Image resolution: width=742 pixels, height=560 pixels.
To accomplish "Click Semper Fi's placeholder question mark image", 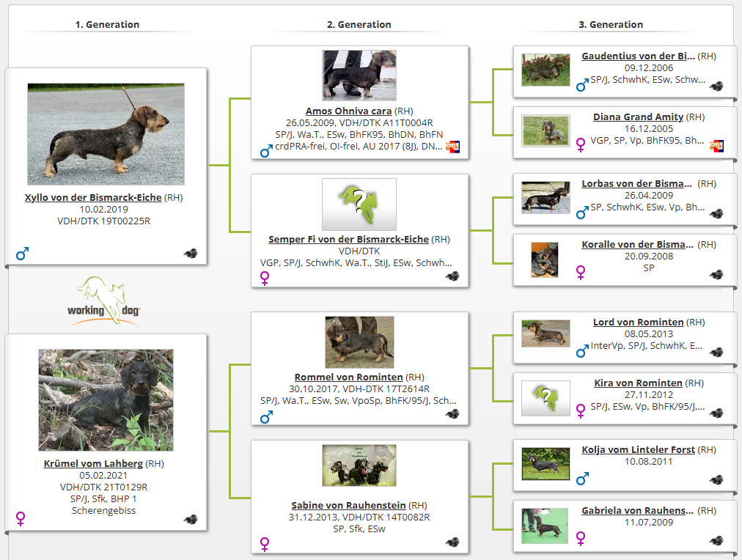I will pyautogui.click(x=359, y=204).
